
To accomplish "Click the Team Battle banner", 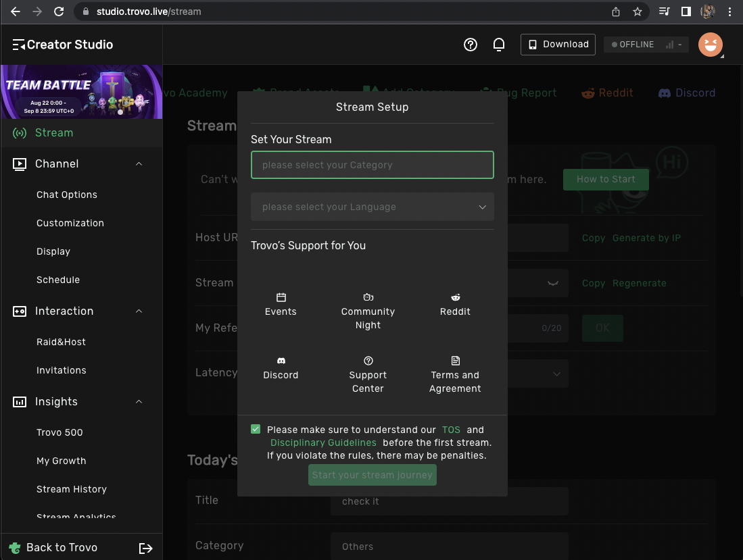I will (82, 92).
